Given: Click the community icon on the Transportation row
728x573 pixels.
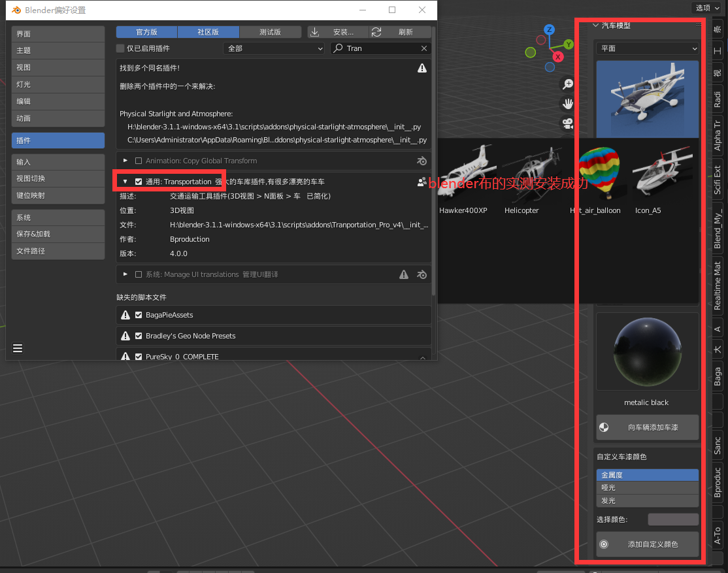Looking at the screenshot, I should (x=422, y=182).
